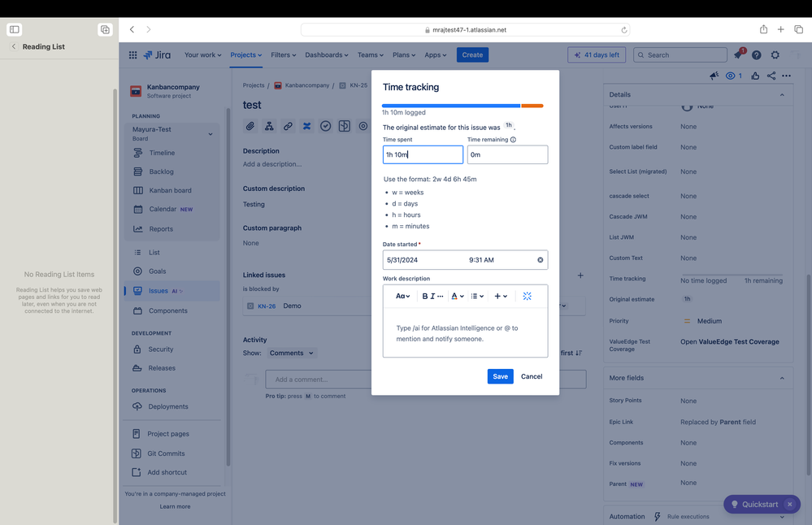The height and width of the screenshot is (525, 812).
Task: Collapse the Details panel
Action: pos(782,93)
